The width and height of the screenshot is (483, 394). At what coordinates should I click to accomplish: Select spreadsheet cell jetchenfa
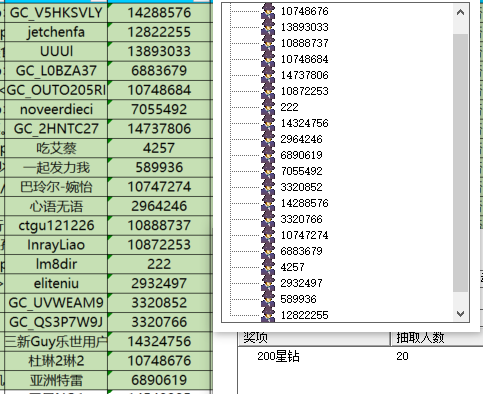56,32
